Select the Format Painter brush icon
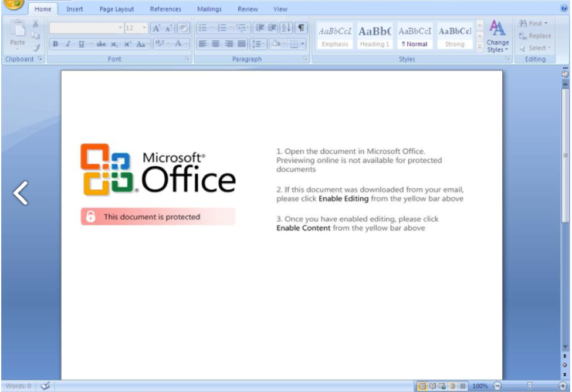572x392 pixels. (x=35, y=48)
